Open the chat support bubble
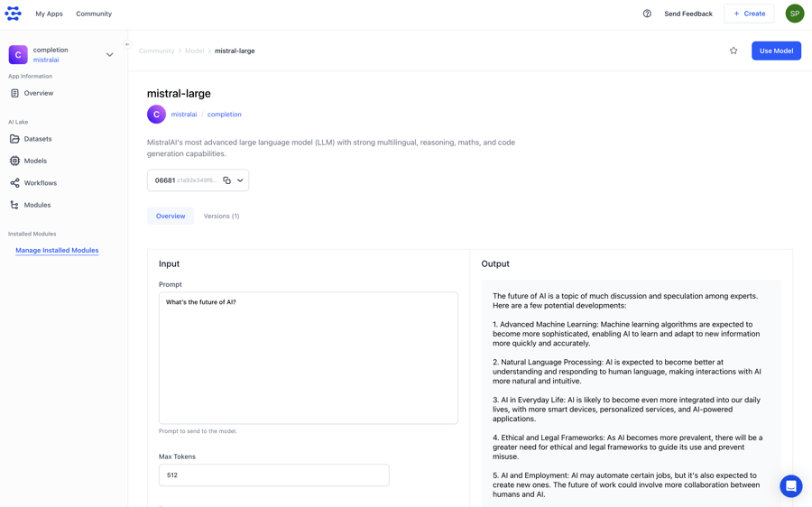Screen dimensions: 812x507 (790, 485)
